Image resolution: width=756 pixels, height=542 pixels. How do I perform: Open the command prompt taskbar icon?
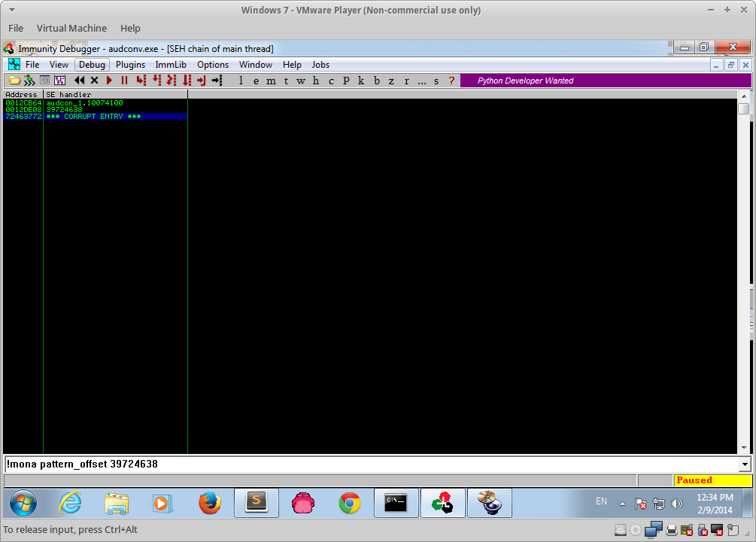pos(396,504)
